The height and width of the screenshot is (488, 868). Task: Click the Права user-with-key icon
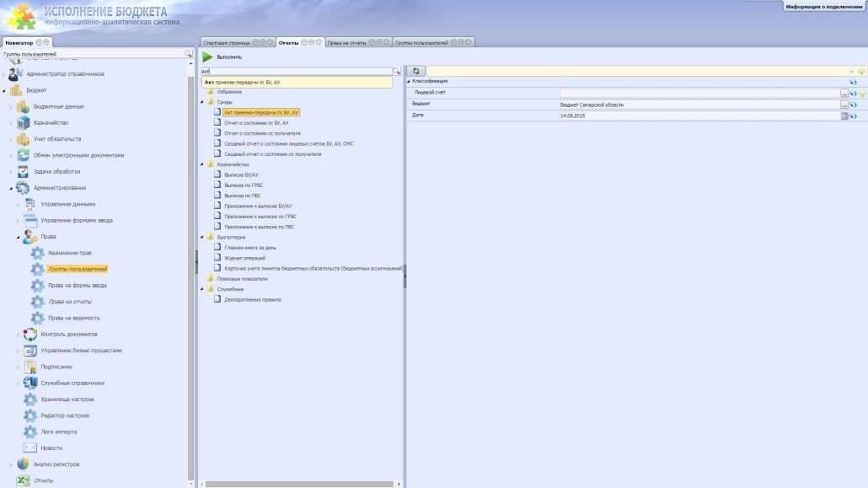29,237
